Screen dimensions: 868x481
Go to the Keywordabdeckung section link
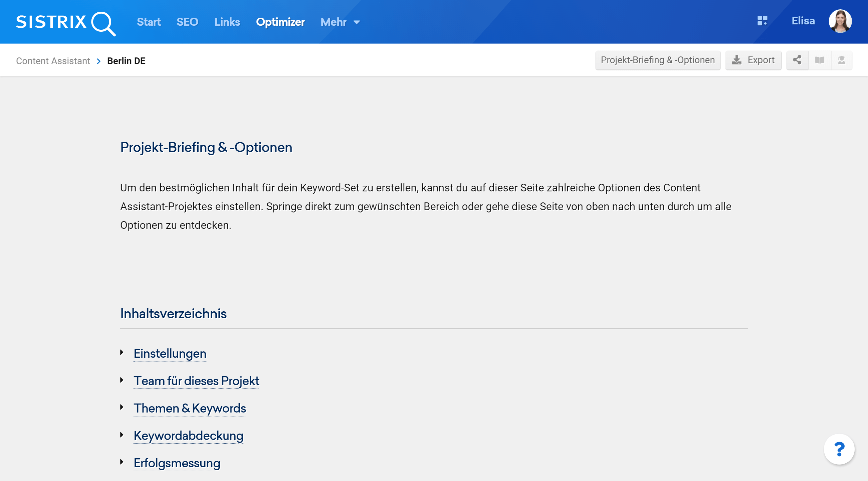[x=188, y=436]
